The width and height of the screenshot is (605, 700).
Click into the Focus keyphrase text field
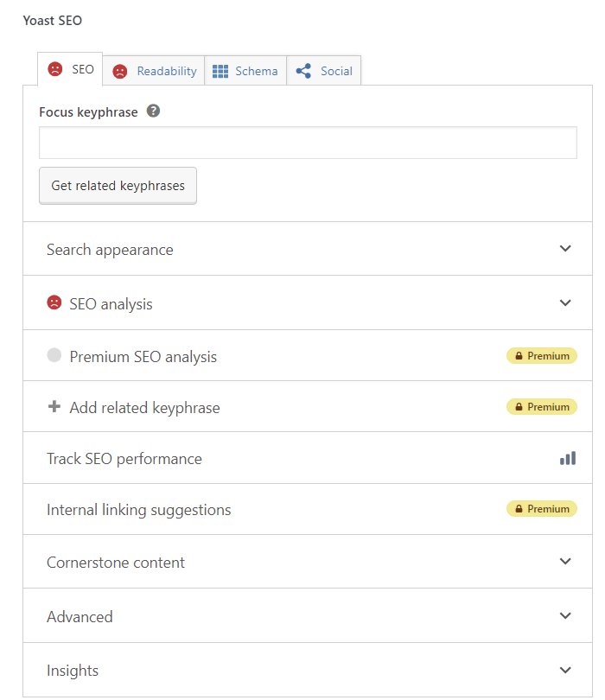click(x=308, y=143)
